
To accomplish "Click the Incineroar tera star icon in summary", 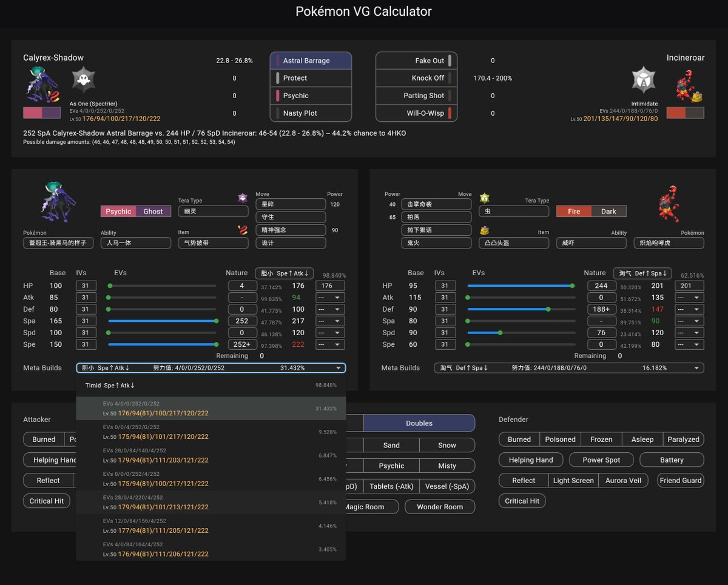I will pyautogui.click(x=644, y=79).
